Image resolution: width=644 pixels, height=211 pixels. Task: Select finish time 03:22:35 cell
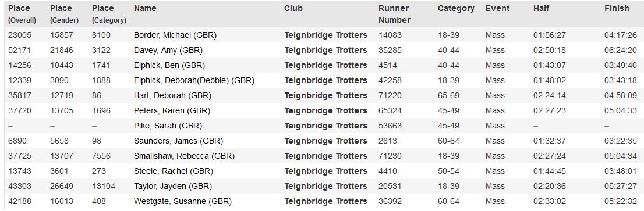(x=621, y=141)
